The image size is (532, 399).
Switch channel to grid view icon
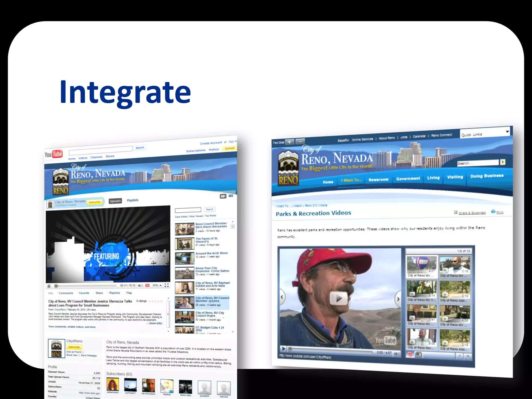click(231, 196)
